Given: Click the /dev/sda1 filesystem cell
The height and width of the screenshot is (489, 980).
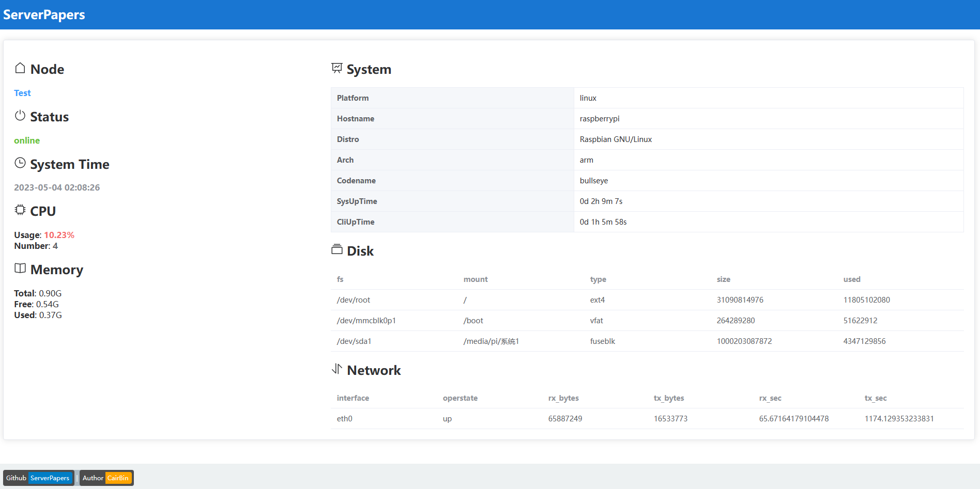Looking at the screenshot, I should [x=354, y=341].
